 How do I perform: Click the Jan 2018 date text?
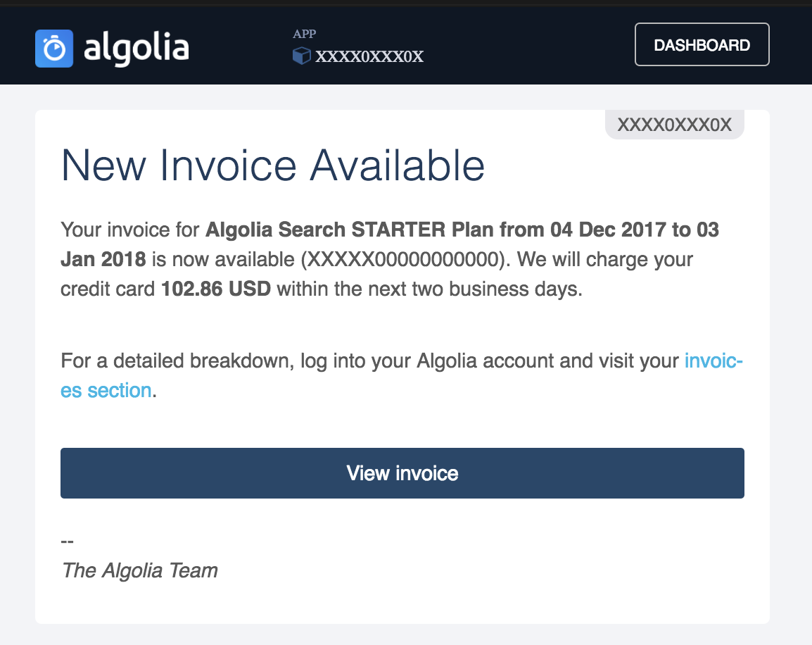click(x=103, y=259)
